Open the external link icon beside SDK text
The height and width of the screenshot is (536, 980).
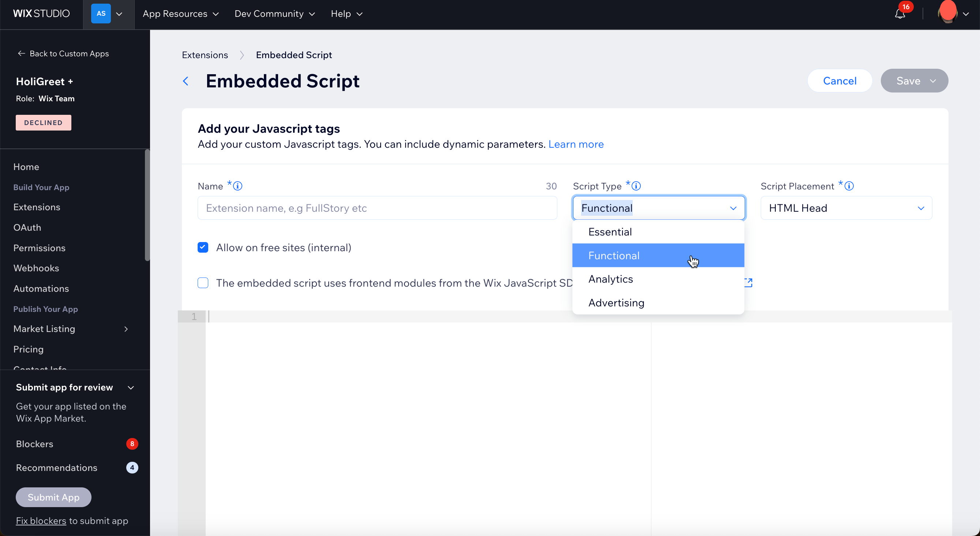(748, 283)
